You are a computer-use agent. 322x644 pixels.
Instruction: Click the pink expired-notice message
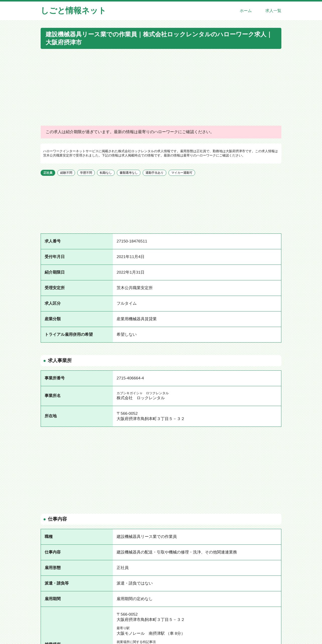[x=161, y=132]
